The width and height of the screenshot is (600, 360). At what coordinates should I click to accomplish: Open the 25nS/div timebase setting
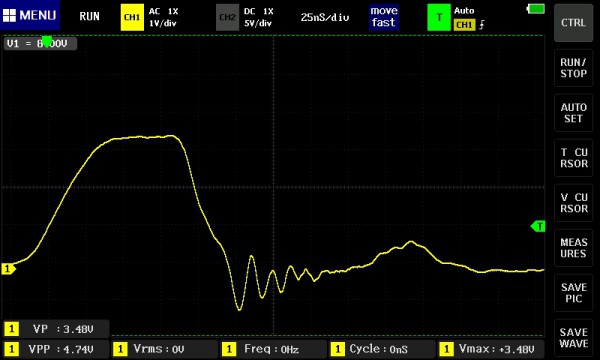pyautogui.click(x=324, y=17)
